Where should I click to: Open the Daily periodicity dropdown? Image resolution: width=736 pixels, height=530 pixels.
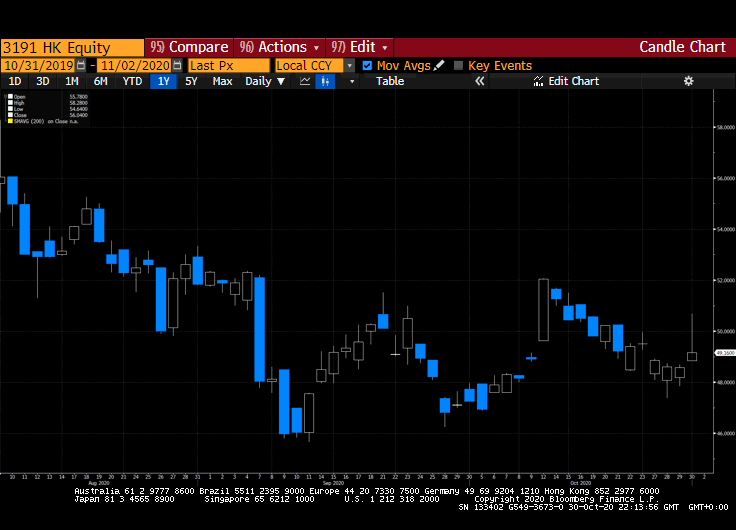click(x=265, y=81)
